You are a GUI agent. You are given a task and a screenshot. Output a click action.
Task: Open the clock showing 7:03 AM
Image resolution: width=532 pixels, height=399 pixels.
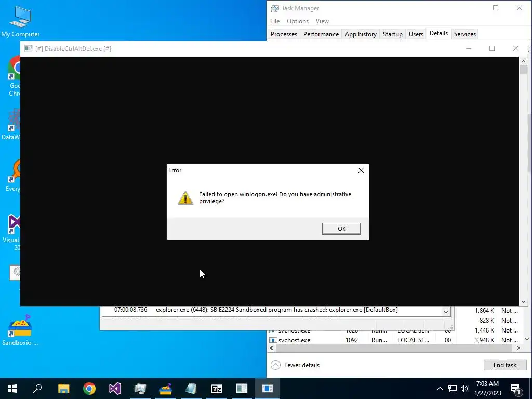point(487,389)
